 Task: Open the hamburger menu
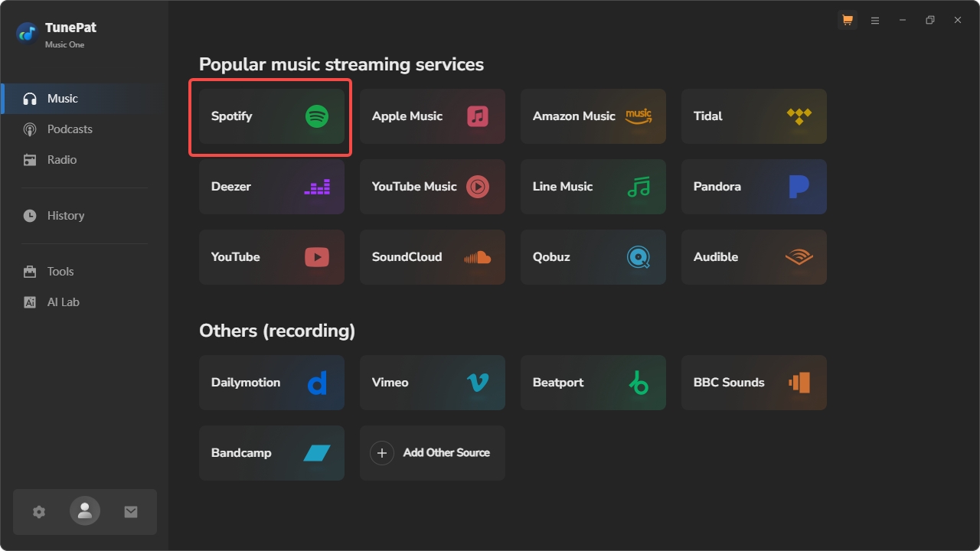point(874,20)
